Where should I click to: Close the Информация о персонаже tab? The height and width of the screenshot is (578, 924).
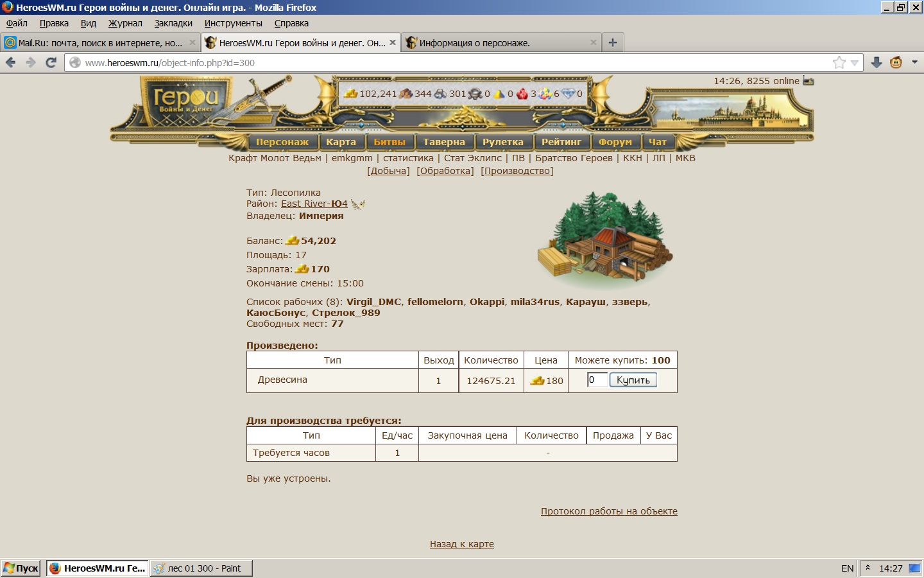coord(593,42)
